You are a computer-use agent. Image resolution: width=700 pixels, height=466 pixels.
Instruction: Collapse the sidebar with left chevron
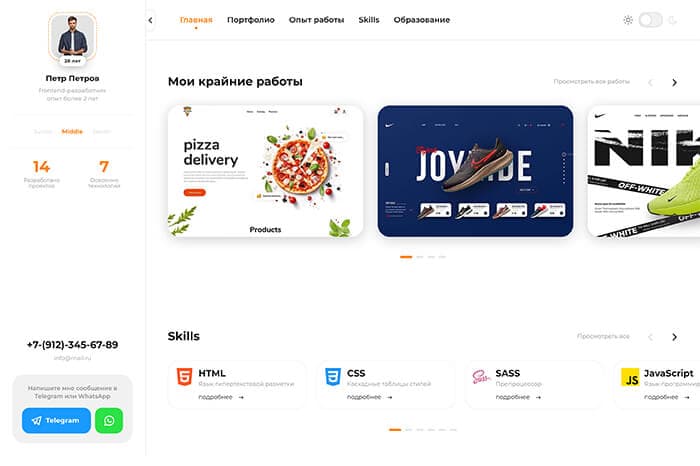tap(150, 20)
